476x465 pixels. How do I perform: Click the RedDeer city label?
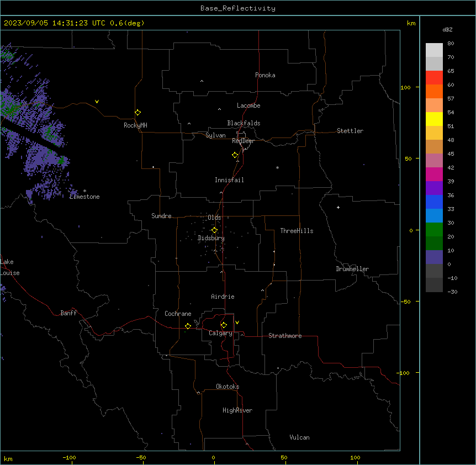tap(243, 141)
